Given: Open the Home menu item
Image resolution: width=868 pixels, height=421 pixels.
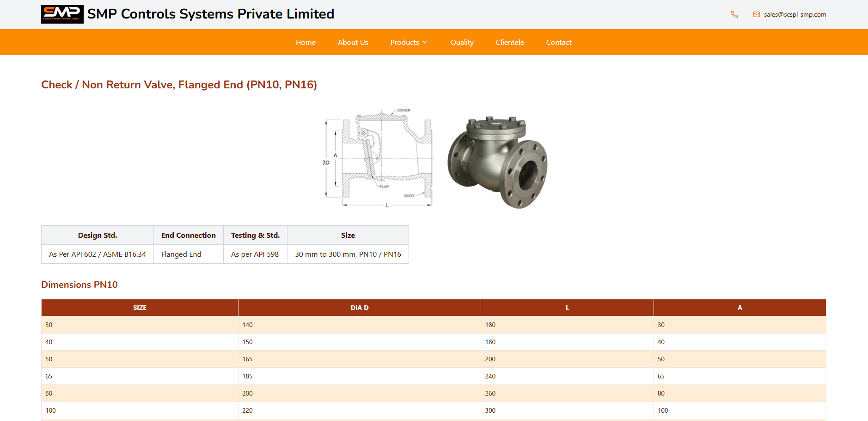Looking at the screenshot, I should [306, 43].
